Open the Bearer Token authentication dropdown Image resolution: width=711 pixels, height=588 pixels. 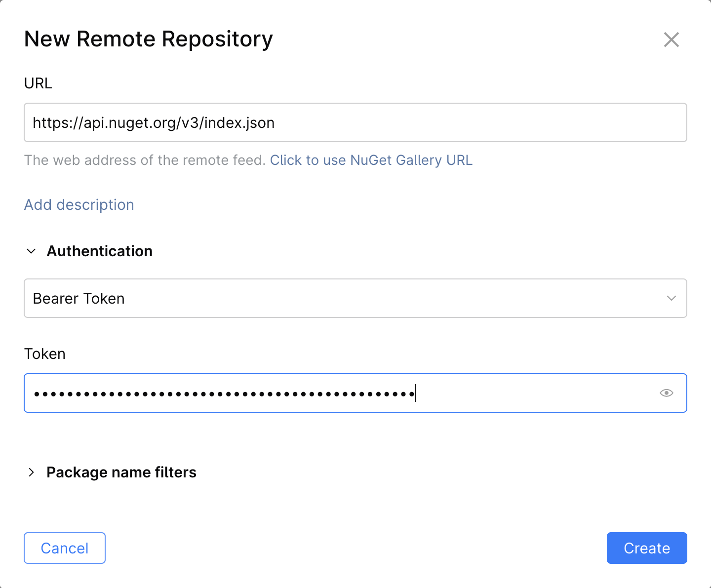(x=355, y=298)
